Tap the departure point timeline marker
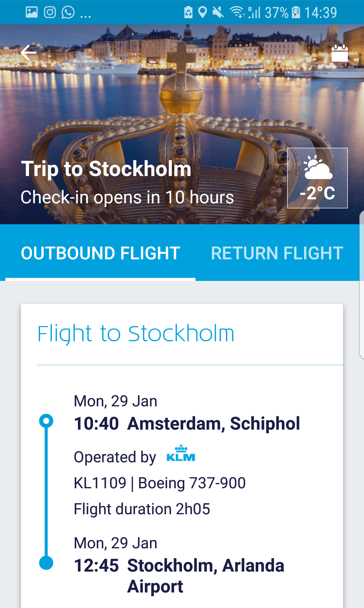This screenshot has width=364, height=608. click(46, 421)
